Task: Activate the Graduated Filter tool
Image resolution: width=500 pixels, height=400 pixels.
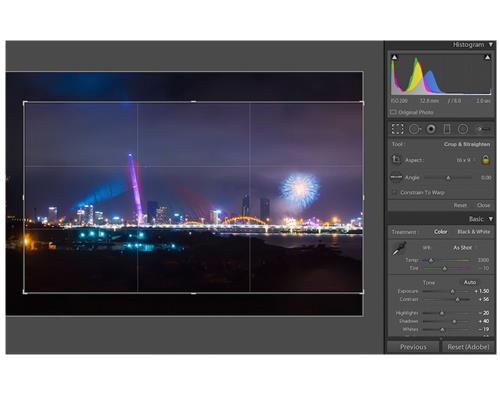Action: pyautogui.click(x=447, y=129)
